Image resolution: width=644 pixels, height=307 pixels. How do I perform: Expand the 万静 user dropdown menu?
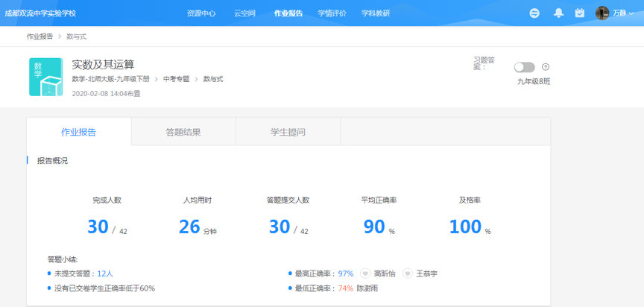(x=624, y=13)
